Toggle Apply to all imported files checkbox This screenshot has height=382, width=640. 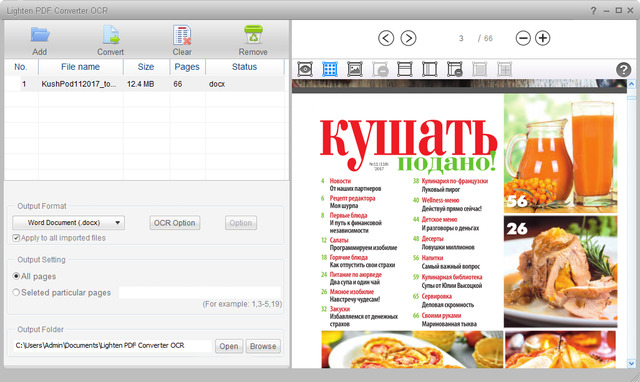coord(16,238)
